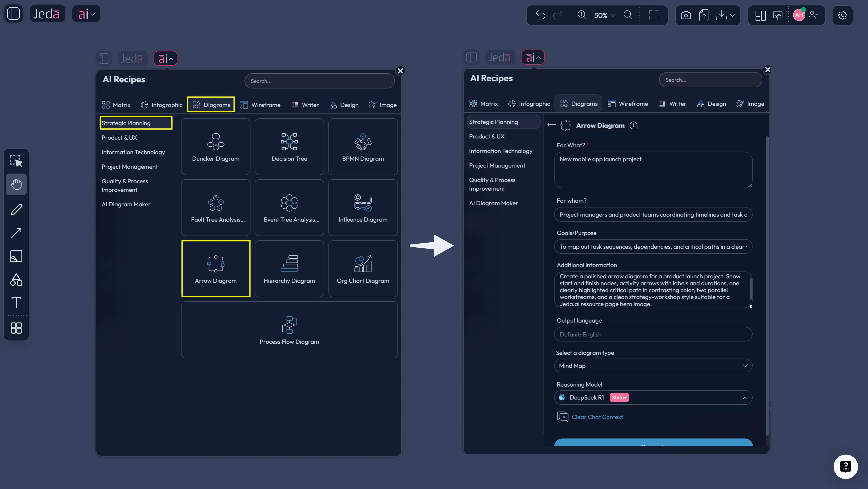868x489 pixels.
Task: Undo the last action
Action: (541, 15)
